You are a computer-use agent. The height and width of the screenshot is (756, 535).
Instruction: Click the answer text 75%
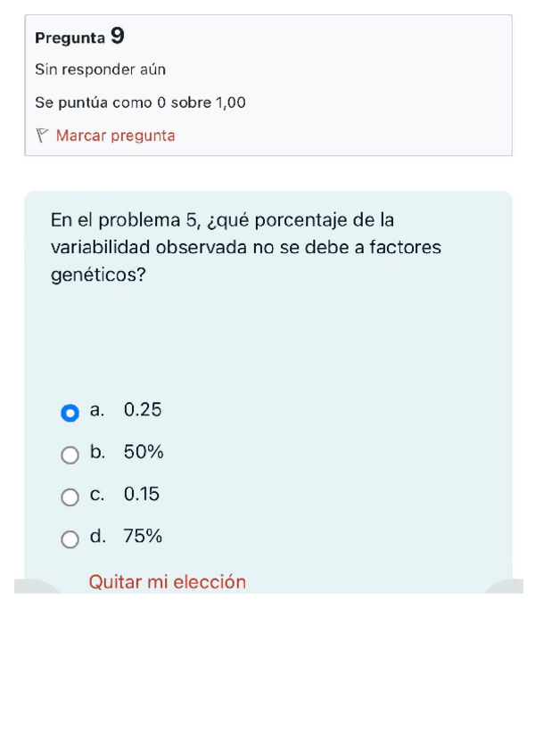(x=143, y=537)
